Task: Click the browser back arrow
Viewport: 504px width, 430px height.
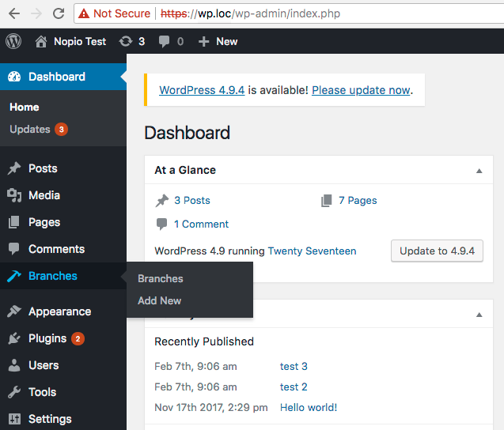Action: [14, 13]
